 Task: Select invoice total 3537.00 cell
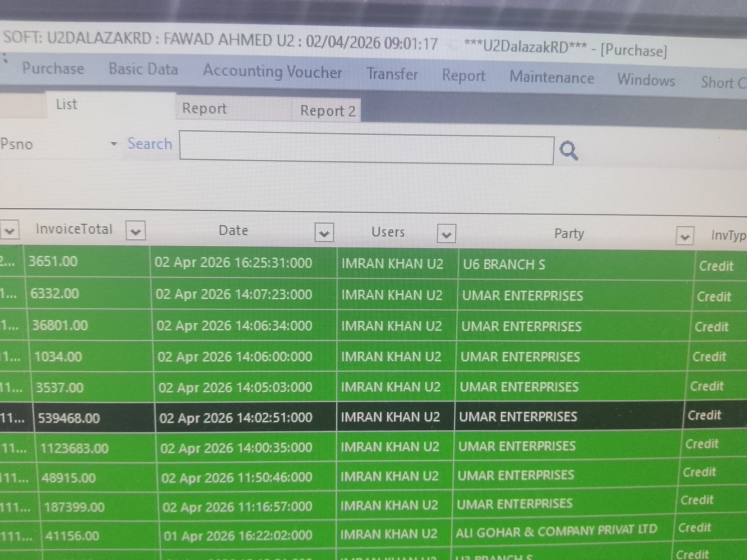[93, 387]
